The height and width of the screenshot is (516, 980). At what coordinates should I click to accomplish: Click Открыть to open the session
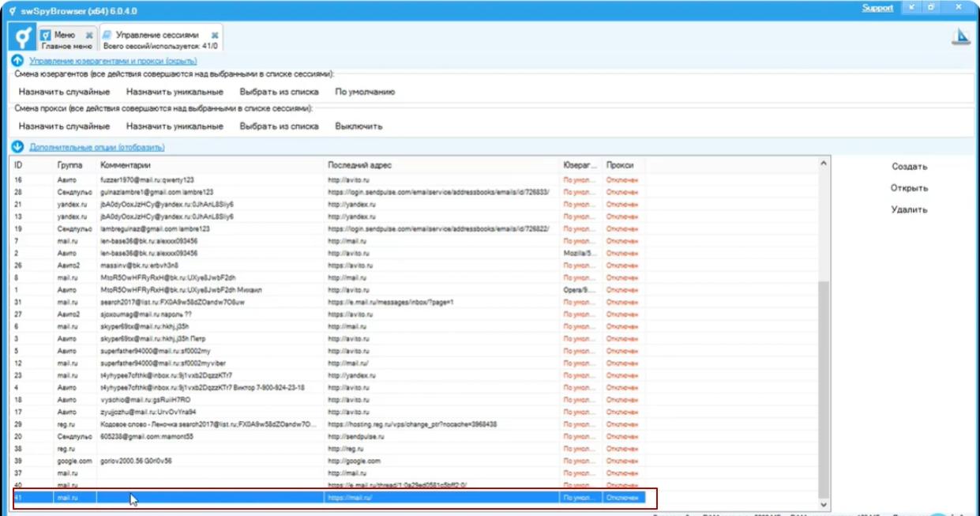(x=910, y=188)
